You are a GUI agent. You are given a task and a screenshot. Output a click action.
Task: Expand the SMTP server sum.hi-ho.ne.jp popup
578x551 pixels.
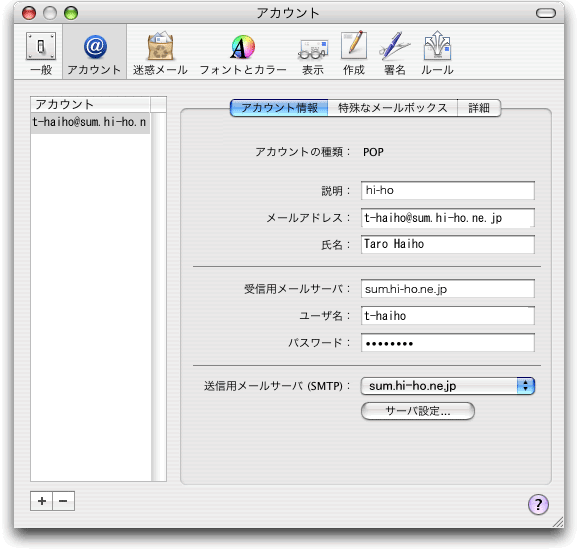click(448, 386)
